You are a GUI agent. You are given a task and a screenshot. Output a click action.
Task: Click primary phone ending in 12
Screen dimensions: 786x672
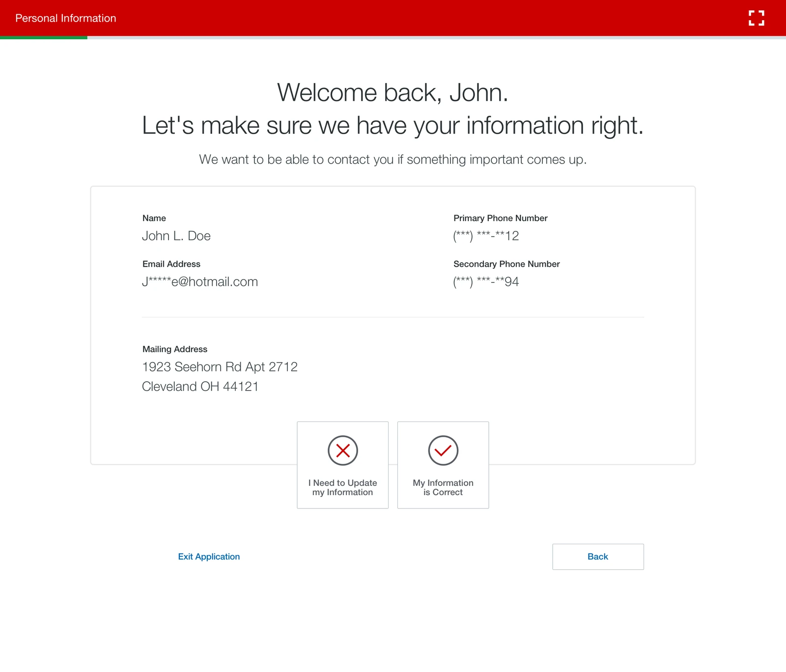coord(486,236)
